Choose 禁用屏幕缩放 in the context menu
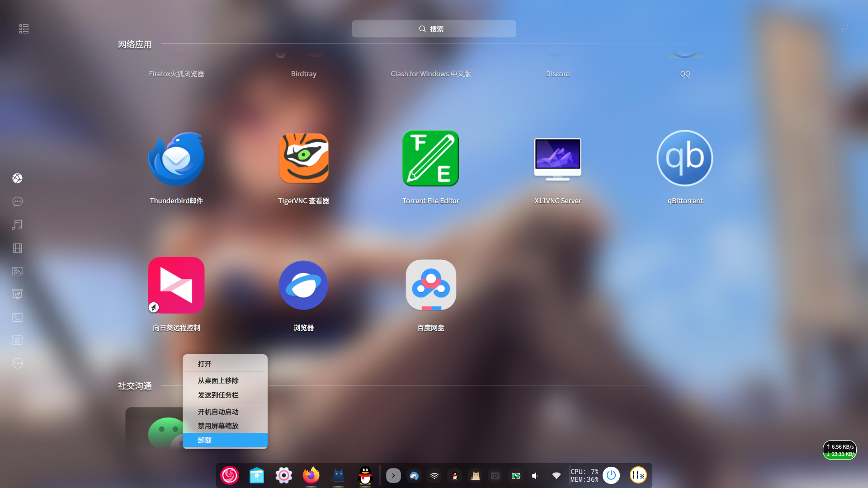 pyautogui.click(x=225, y=426)
